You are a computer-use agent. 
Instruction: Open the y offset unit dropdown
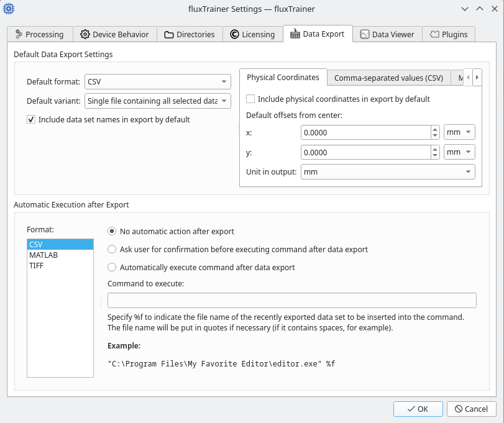point(459,152)
